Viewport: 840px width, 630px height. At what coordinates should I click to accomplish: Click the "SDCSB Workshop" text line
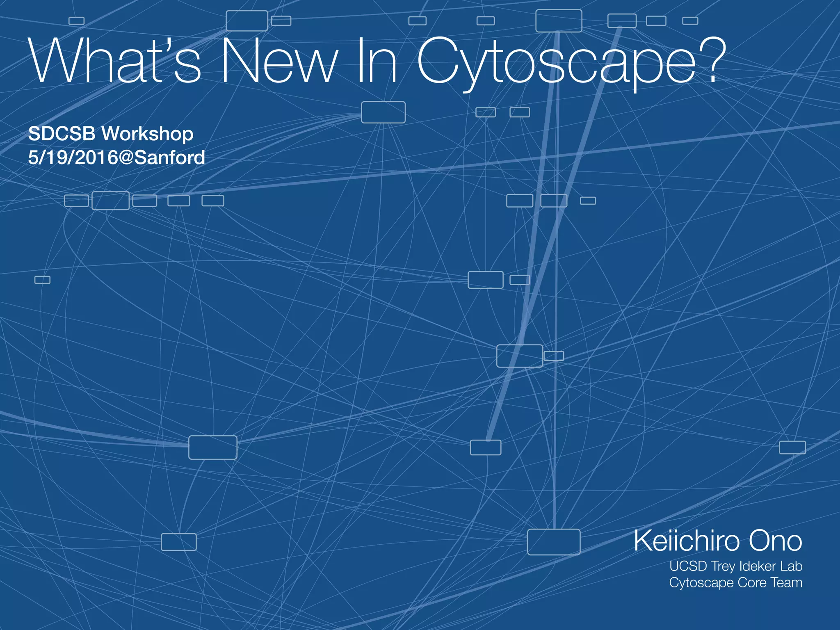click(111, 134)
